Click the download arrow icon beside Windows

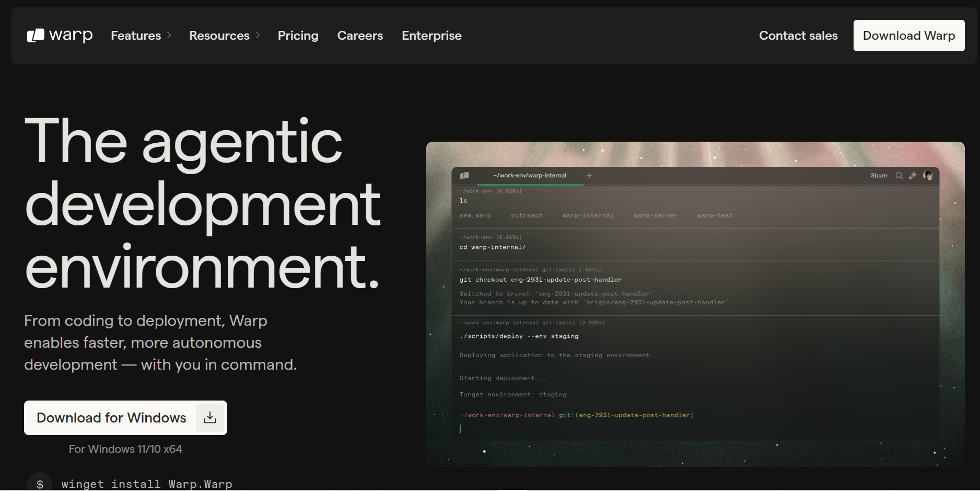[x=210, y=418]
